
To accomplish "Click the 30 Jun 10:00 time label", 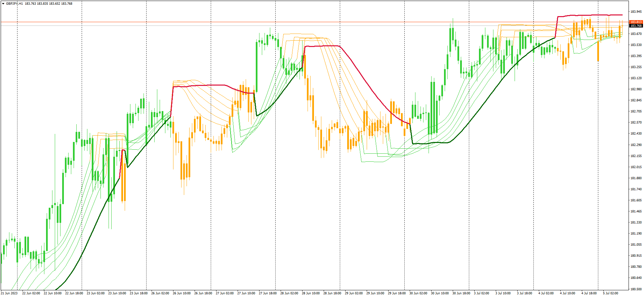I will pos(440,293).
